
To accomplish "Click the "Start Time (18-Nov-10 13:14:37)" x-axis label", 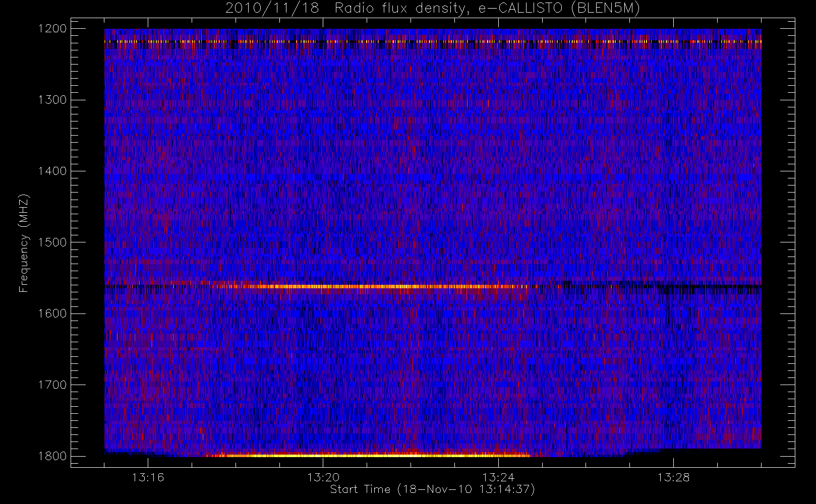I will pos(432,489).
